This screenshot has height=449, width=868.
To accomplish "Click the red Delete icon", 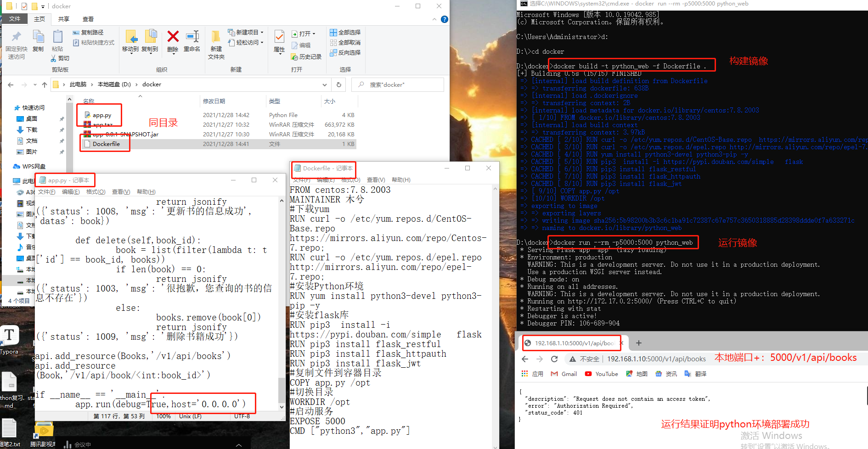I will click(173, 36).
